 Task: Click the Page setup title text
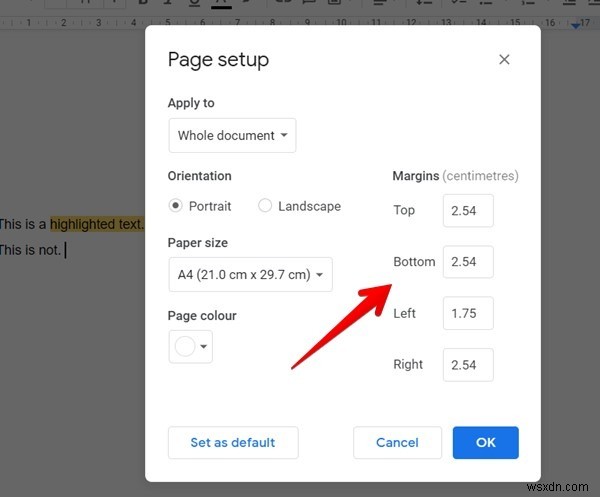pos(218,60)
